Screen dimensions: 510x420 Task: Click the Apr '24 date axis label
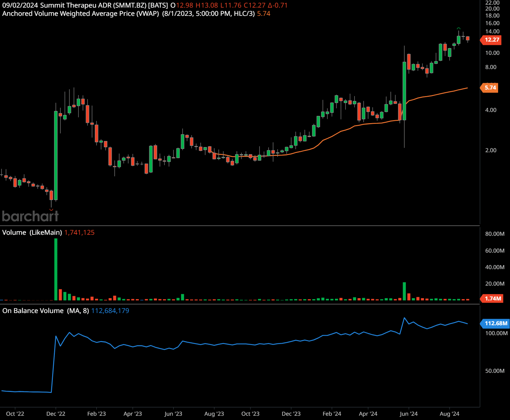coord(368,414)
